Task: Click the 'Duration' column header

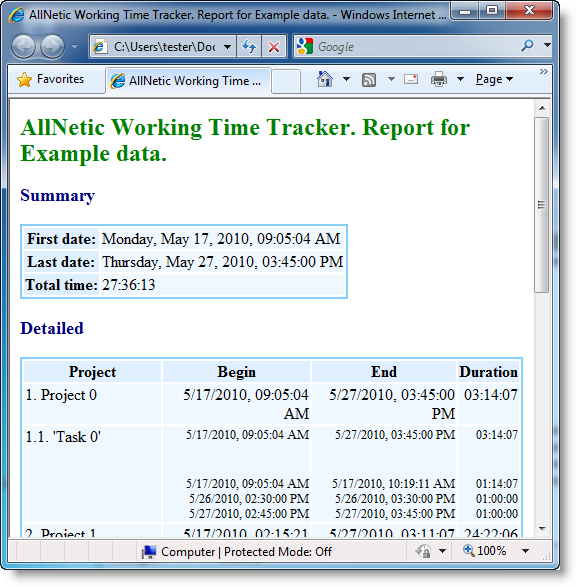Action: 488,372
